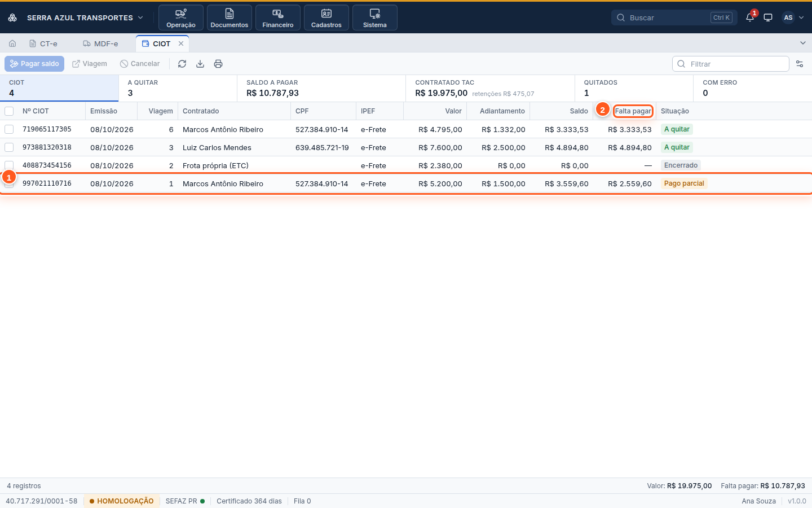This screenshot has height=508, width=812.
Task: Open the Documentos module
Action: (230, 17)
